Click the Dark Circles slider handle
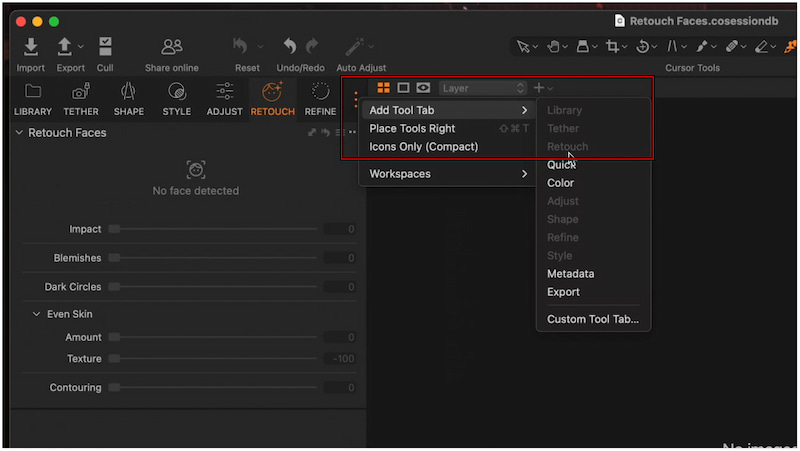The width and height of the screenshot is (800, 451). (x=114, y=287)
